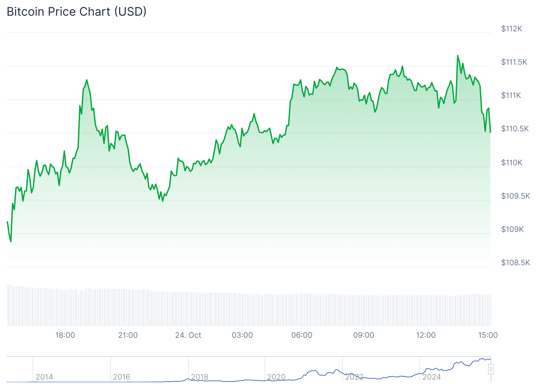
Task: Click the $112K price axis label
Action: 512,29
